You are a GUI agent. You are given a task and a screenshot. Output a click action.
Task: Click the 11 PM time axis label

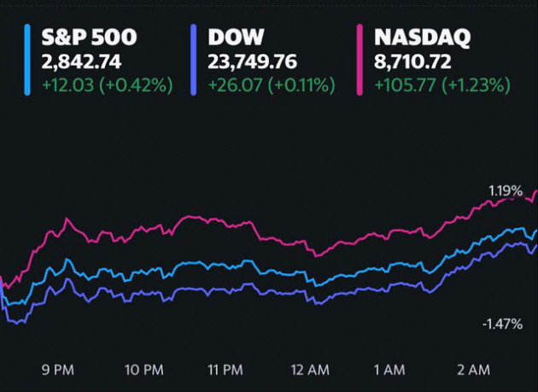click(225, 369)
